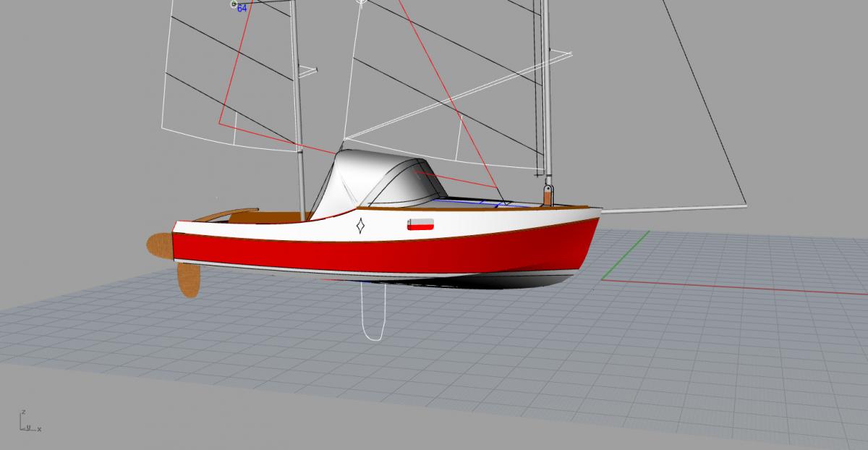Select the wooden rudder blade below the stern
Image resolution: width=868 pixels, height=450 pixels.
pos(187,279)
